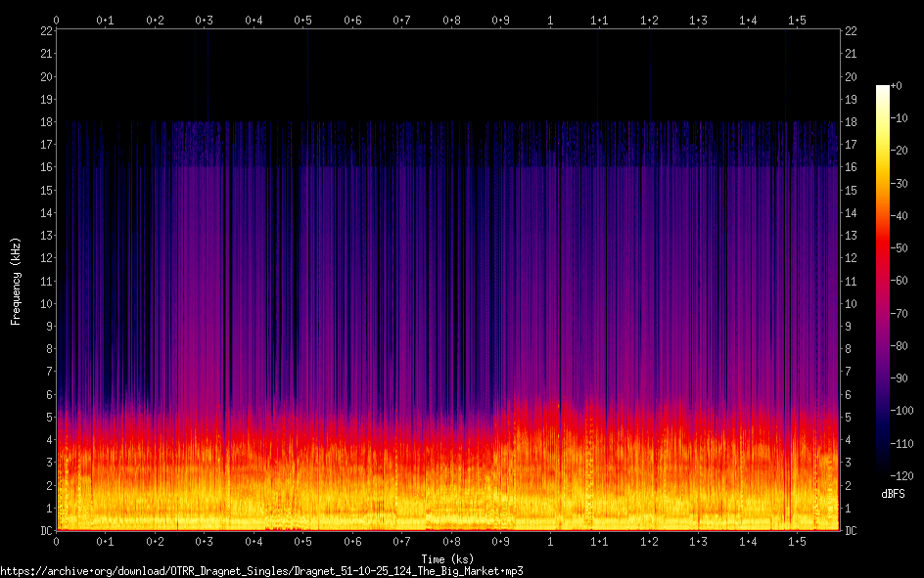Click the 0.9 tick on bottom time axis
This screenshot has height=578, width=924.
click(500, 541)
